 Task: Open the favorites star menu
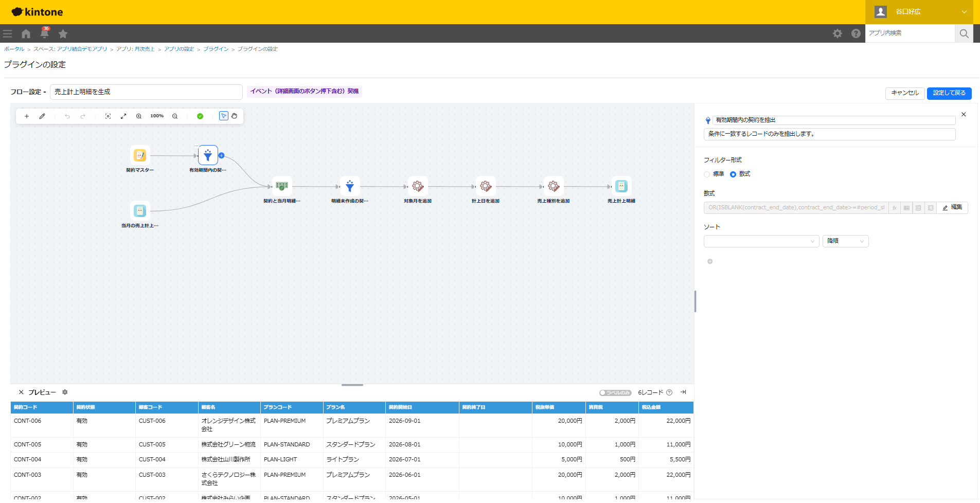(x=63, y=33)
